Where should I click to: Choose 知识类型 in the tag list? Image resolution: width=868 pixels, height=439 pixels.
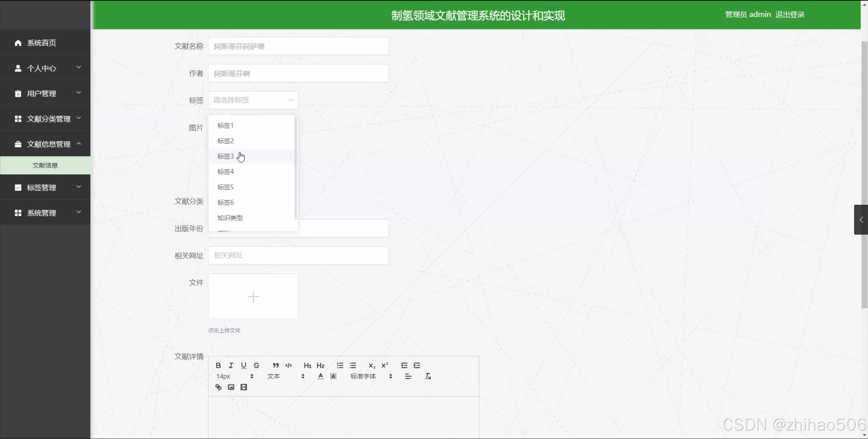point(230,218)
